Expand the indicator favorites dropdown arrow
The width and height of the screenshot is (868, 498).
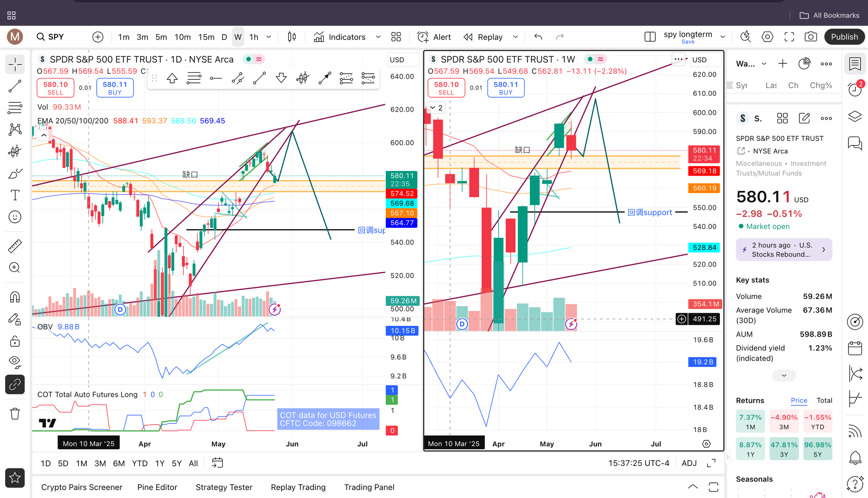click(x=378, y=37)
